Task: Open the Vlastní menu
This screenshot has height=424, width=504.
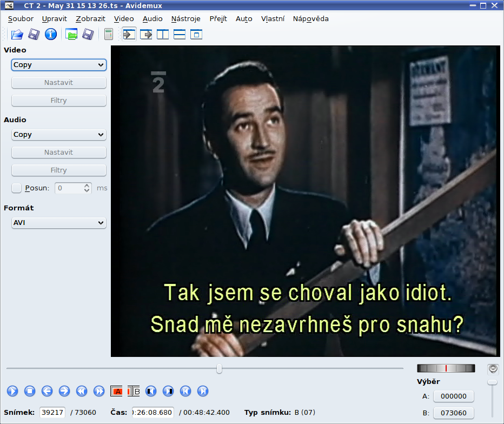Action: 273,18
